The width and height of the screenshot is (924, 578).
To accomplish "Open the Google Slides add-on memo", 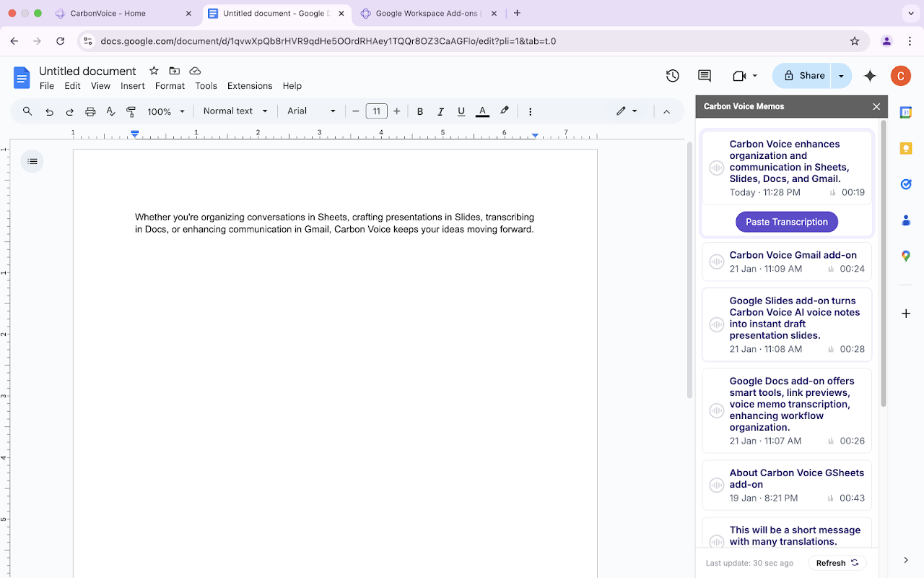I will click(787, 324).
